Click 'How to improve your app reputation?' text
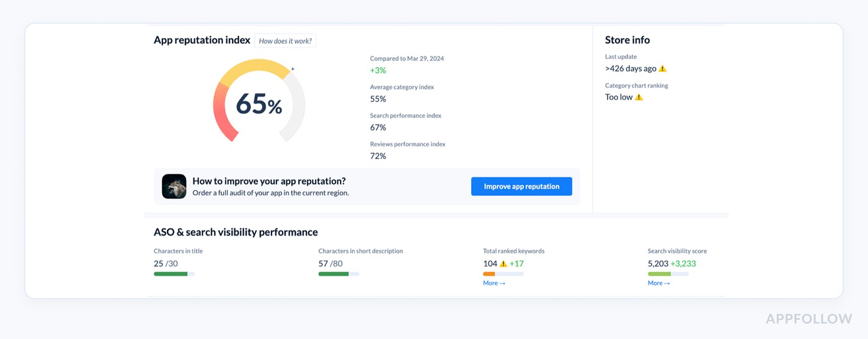 pos(269,182)
